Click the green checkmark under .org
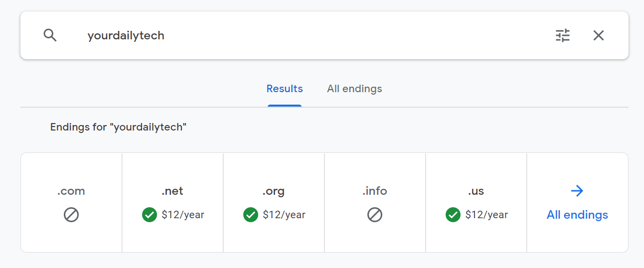644x268 pixels. pos(251,215)
